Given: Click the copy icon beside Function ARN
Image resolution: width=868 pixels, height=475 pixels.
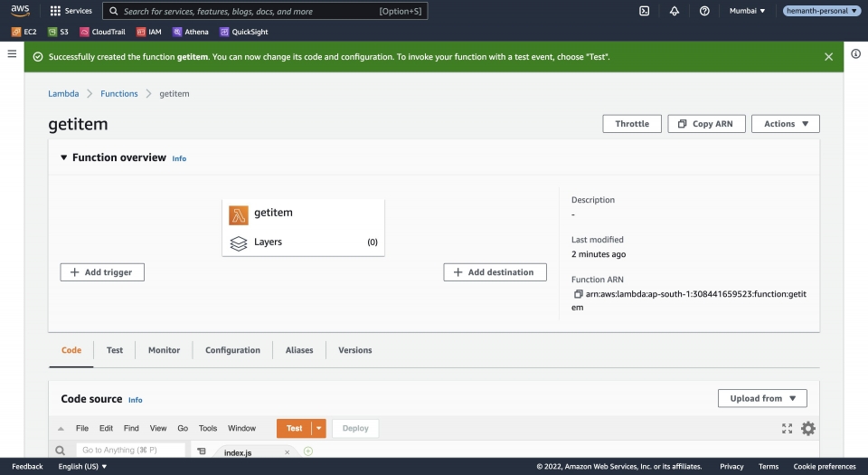Looking at the screenshot, I should [578, 294].
